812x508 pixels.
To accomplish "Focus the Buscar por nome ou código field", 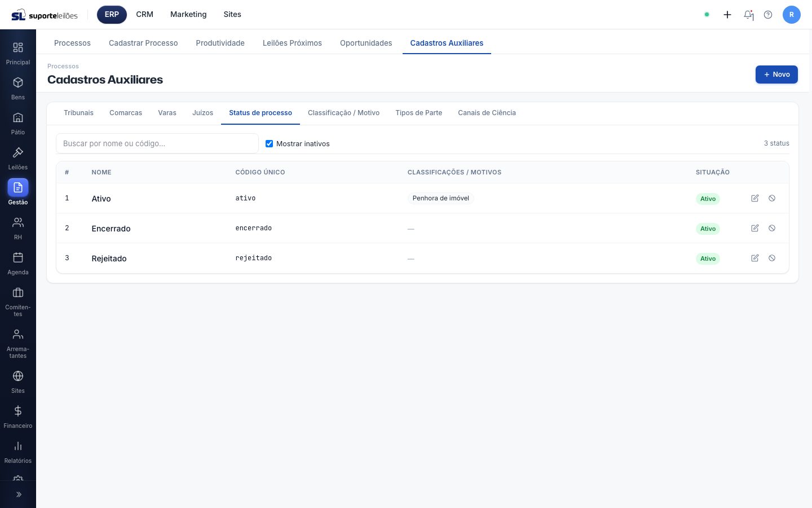I will (x=157, y=143).
